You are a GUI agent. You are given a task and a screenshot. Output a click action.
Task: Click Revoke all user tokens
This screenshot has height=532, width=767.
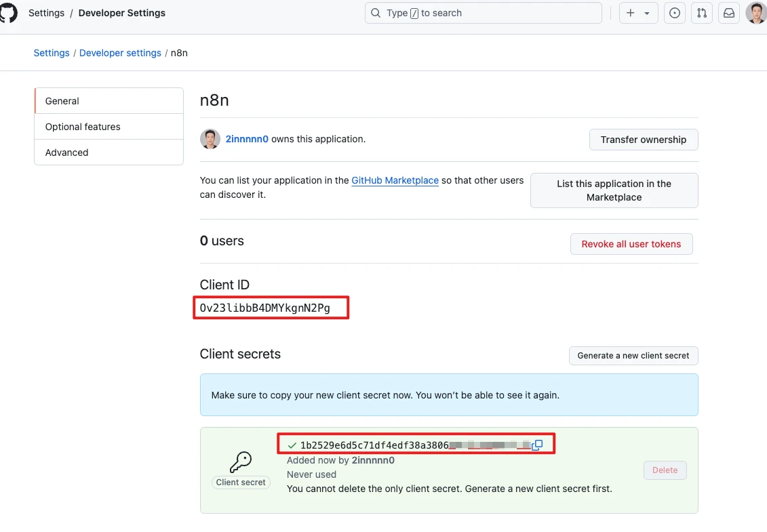(631, 244)
